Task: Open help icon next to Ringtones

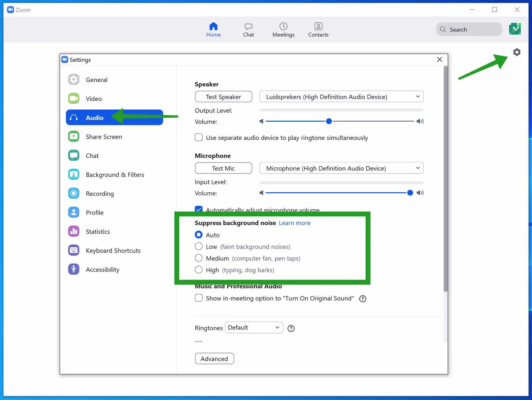Action: [x=291, y=328]
